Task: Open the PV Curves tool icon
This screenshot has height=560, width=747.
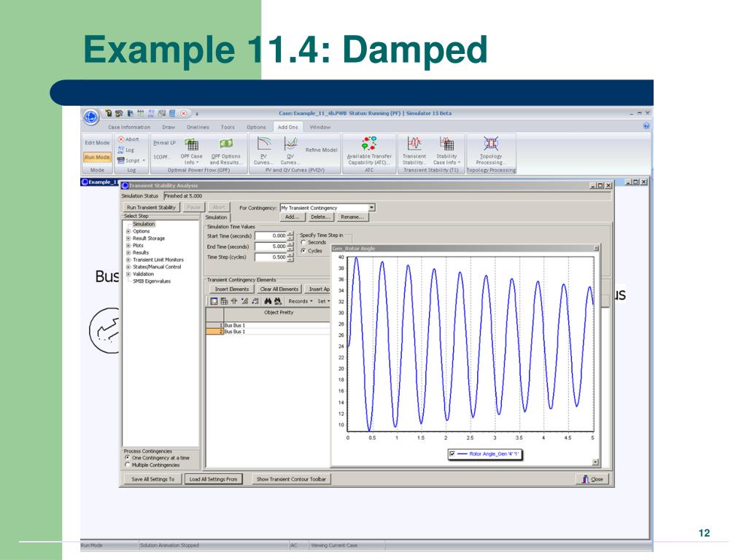Action: pos(264,144)
